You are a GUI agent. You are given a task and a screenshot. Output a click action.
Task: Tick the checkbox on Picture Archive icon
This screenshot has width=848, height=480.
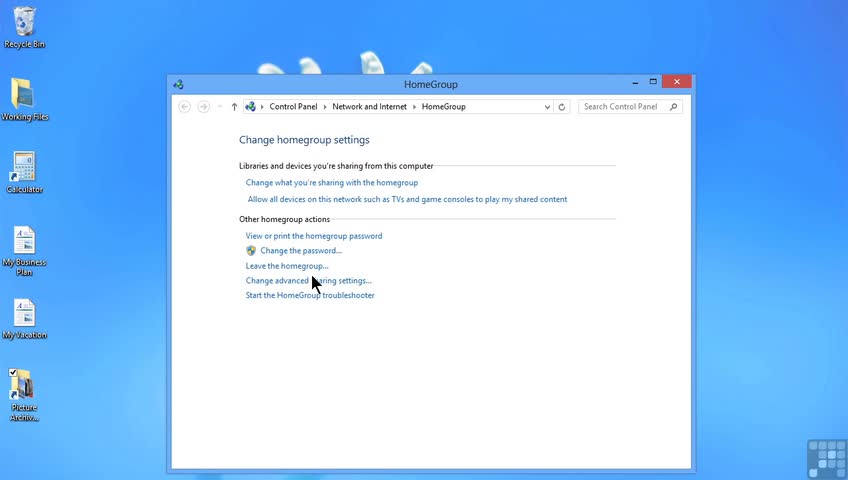click(12, 372)
